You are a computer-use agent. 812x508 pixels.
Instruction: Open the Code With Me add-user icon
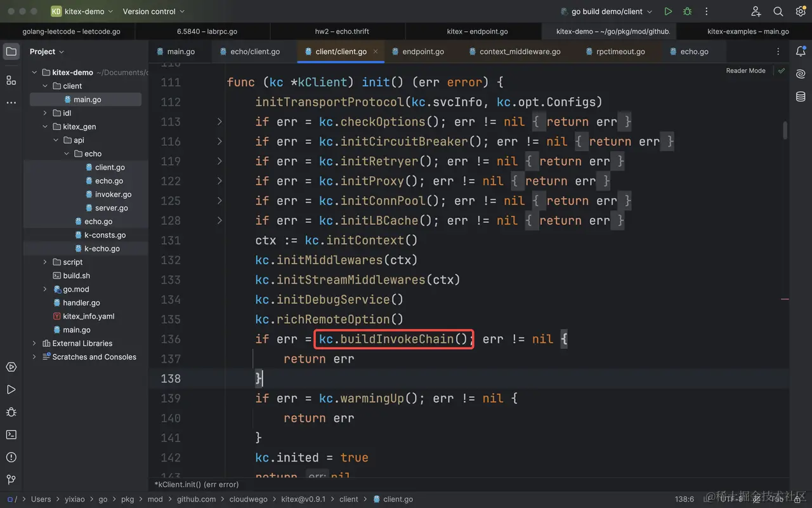tap(756, 11)
